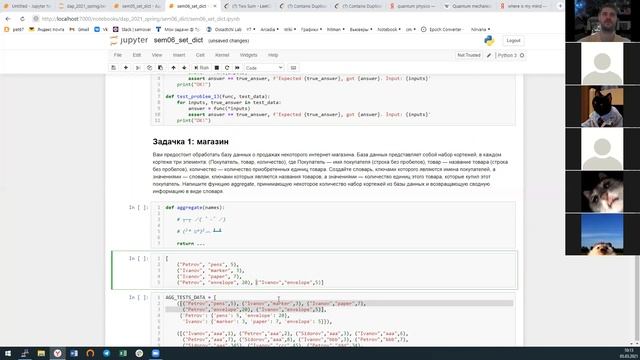Open Telegram from the taskbar
Viewport: 640px width, 360px height.
pos(107,353)
